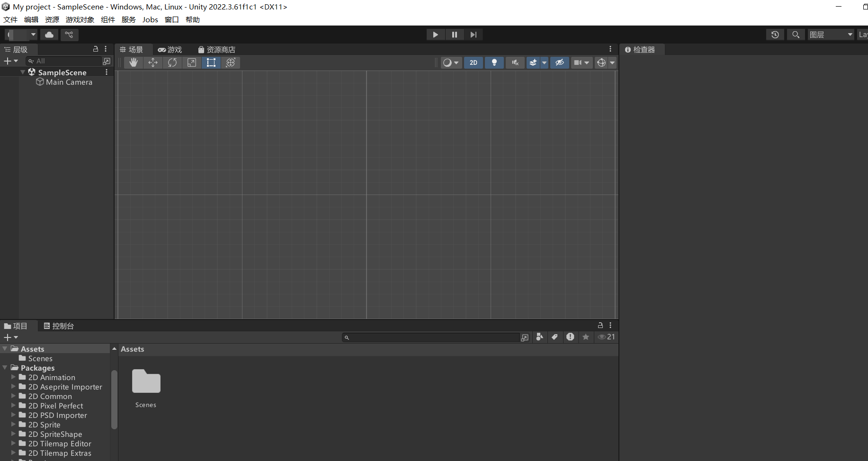
Task: Click the Assets folder icon in tree
Action: click(15, 348)
